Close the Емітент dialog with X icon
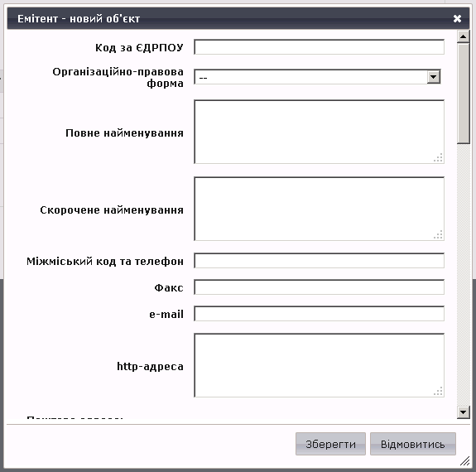 457,18
